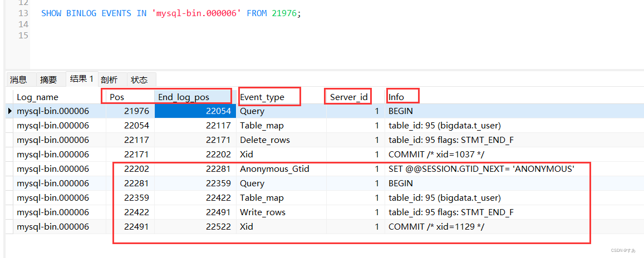Select Server_id cell of the Delete_rows row

[355, 140]
